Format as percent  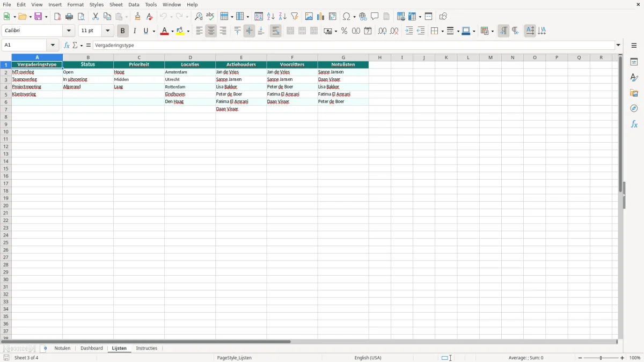point(345,31)
